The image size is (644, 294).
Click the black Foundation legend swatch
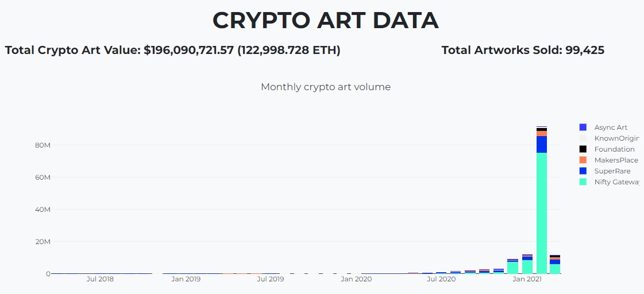coord(583,149)
